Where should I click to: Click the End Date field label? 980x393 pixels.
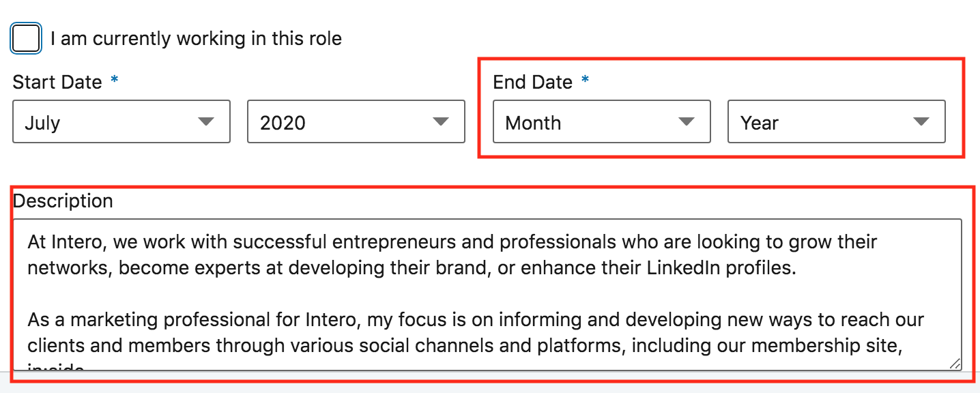pos(533,82)
